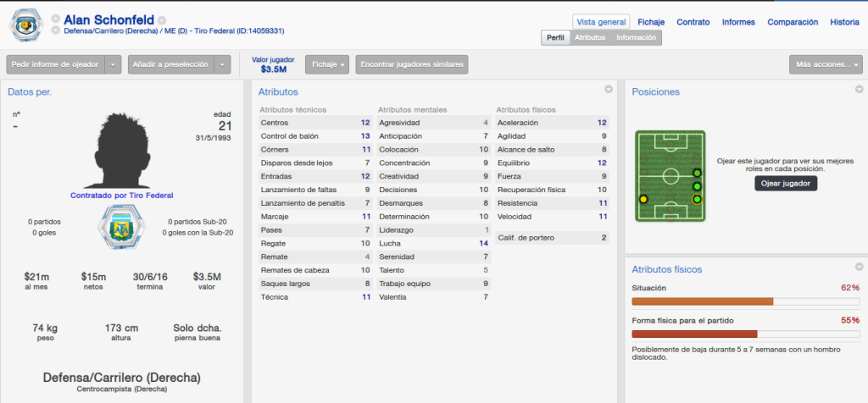This screenshot has width=868, height=403.
Task: Expand the Pedir informe de ojeador dropdown arrow
Action: (113, 64)
